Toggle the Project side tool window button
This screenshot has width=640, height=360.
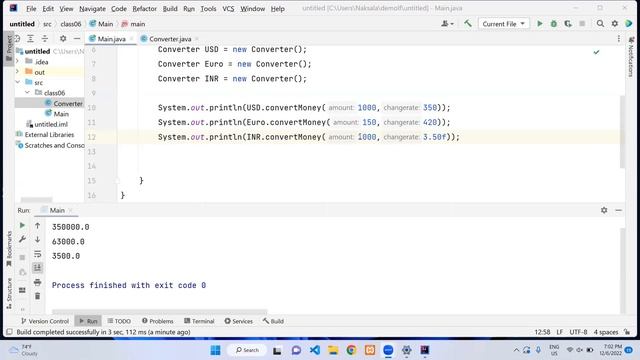(9, 49)
